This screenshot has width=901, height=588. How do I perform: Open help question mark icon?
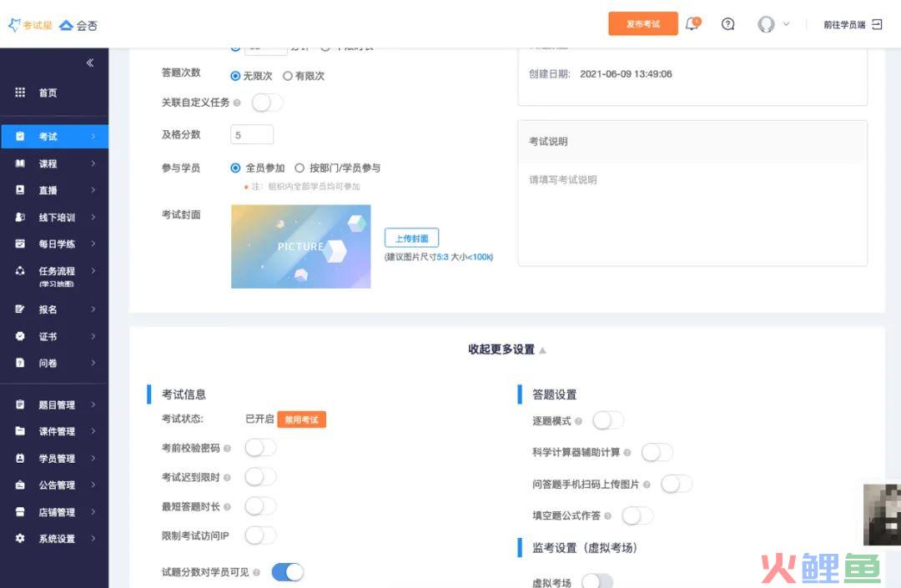click(728, 24)
